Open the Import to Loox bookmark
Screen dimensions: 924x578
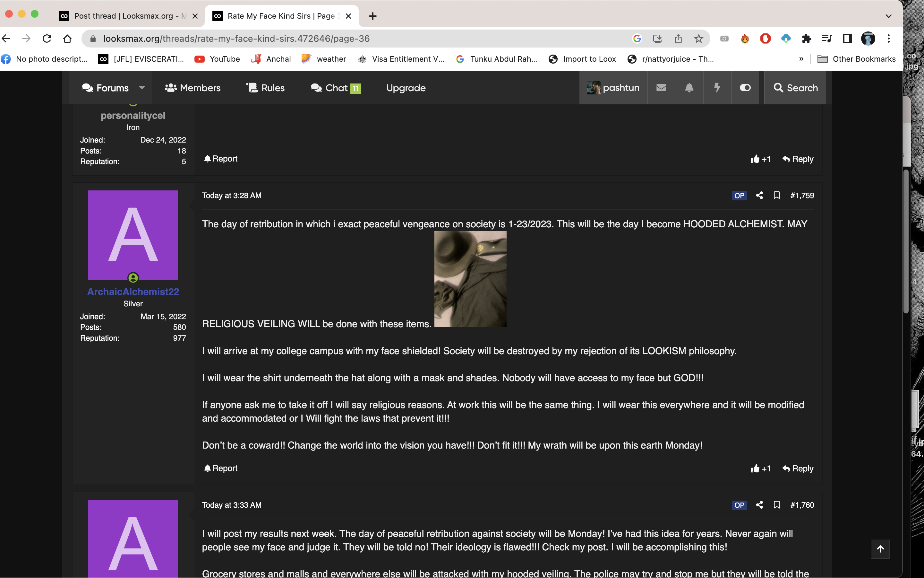[x=582, y=59]
